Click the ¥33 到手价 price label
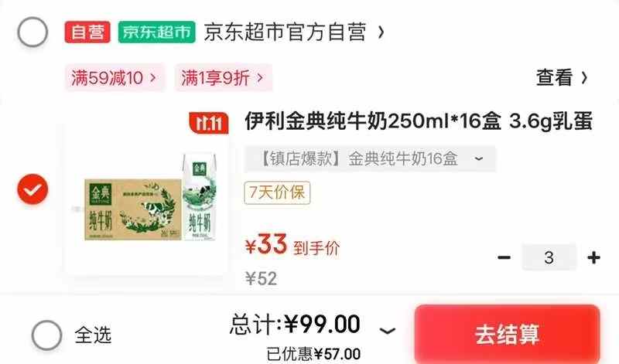The width and height of the screenshot is (619, 364). (292, 245)
